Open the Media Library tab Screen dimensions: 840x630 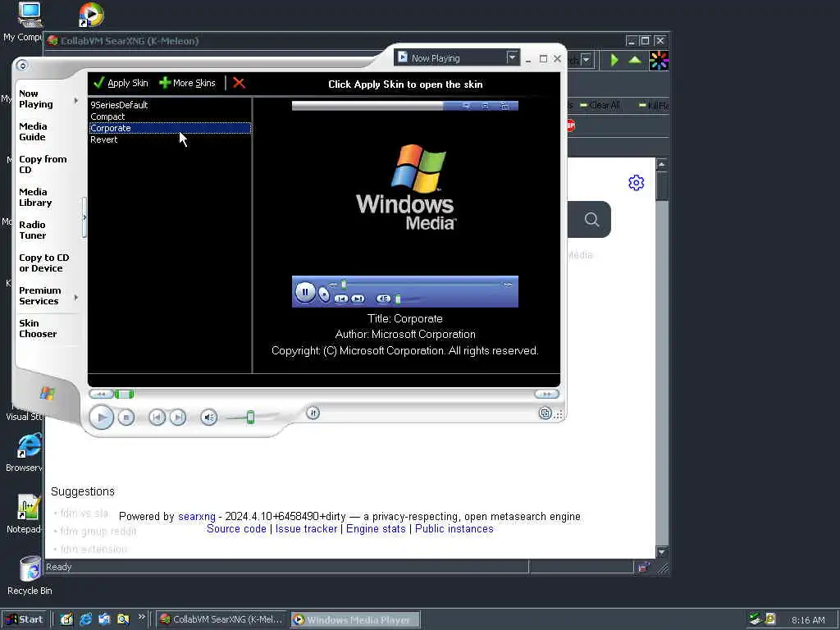35,197
